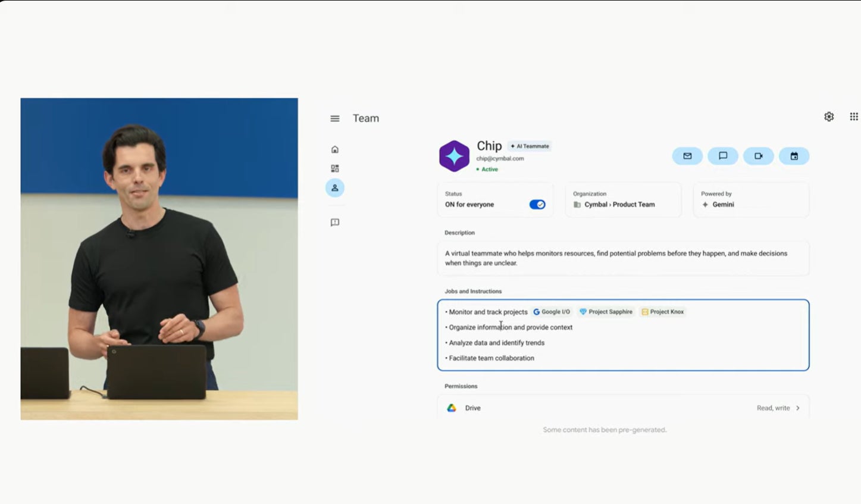Open the navigation hamburger menu
The width and height of the screenshot is (861, 504).
(x=334, y=118)
